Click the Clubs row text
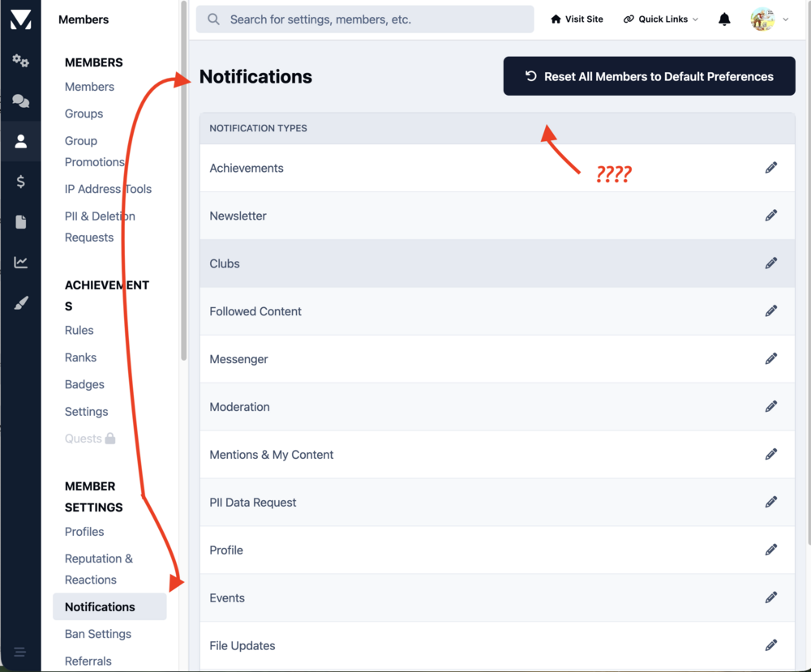Viewport: 811px width, 672px height. [225, 263]
